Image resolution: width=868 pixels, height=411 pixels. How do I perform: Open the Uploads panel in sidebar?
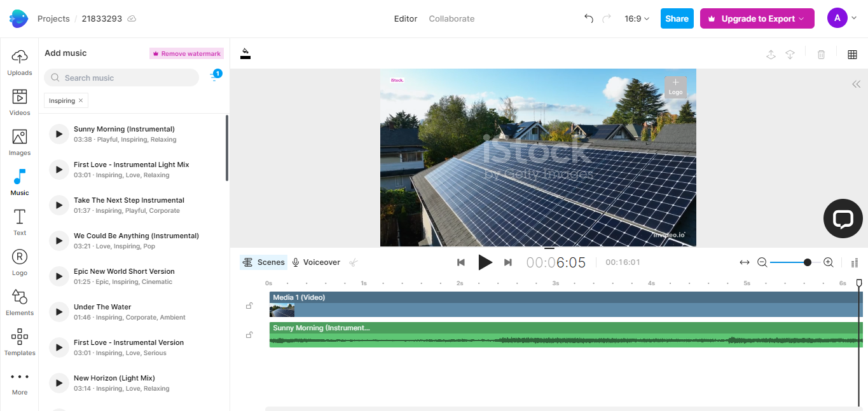pos(20,62)
